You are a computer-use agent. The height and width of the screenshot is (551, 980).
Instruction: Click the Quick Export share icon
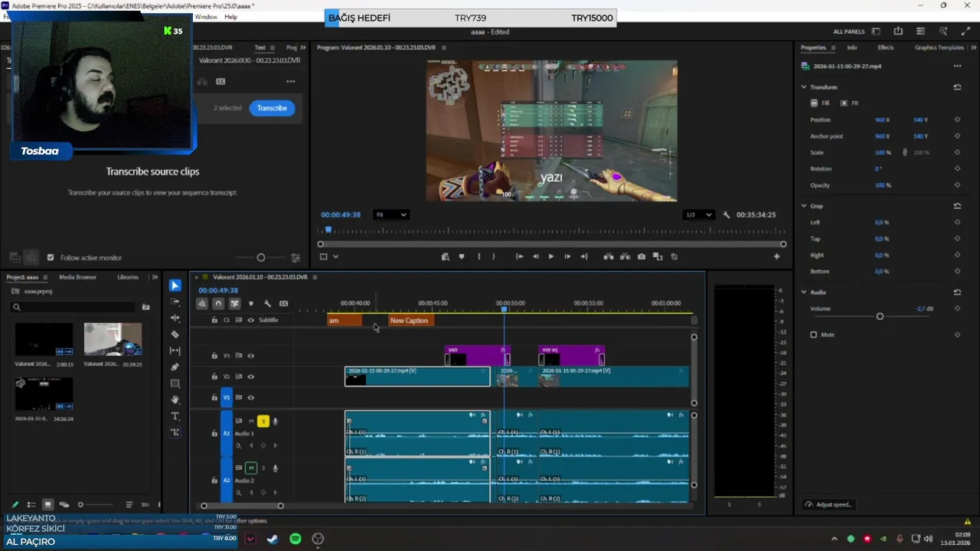pos(898,31)
